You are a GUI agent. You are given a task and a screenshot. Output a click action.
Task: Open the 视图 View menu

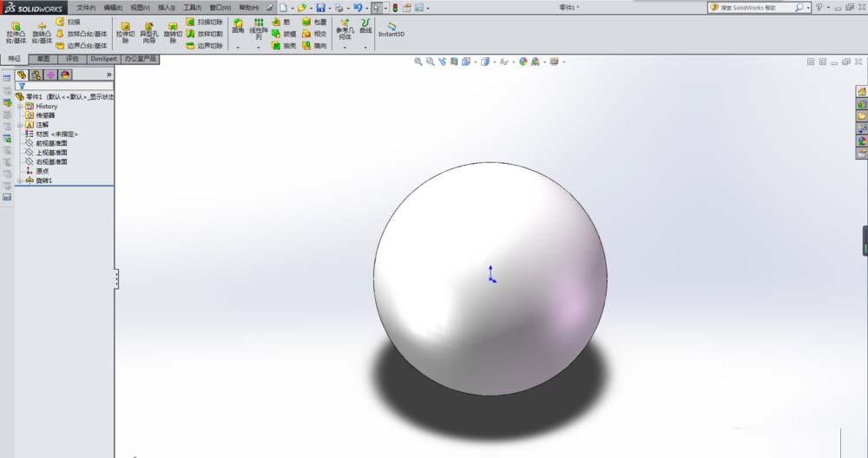pyautogui.click(x=140, y=8)
